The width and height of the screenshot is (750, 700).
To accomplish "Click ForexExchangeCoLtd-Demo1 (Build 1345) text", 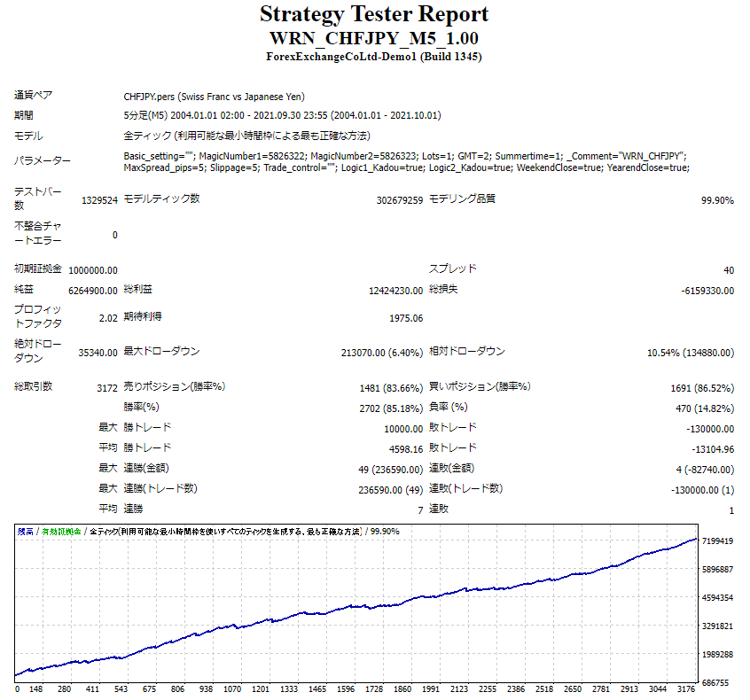I will (374, 57).
